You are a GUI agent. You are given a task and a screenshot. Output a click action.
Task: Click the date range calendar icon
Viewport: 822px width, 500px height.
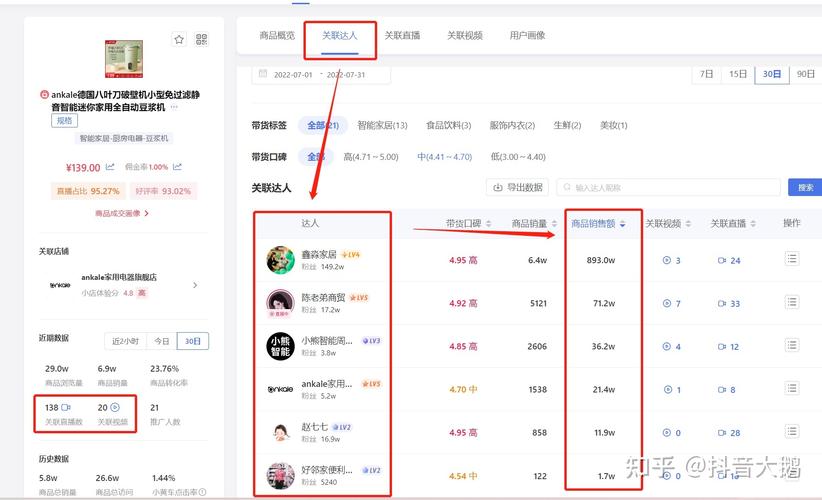(x=263, y=73)
